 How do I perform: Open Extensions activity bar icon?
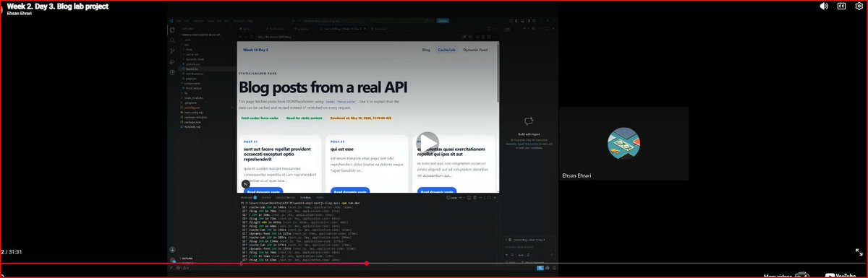pyautogui.click(x=172, y=73)
